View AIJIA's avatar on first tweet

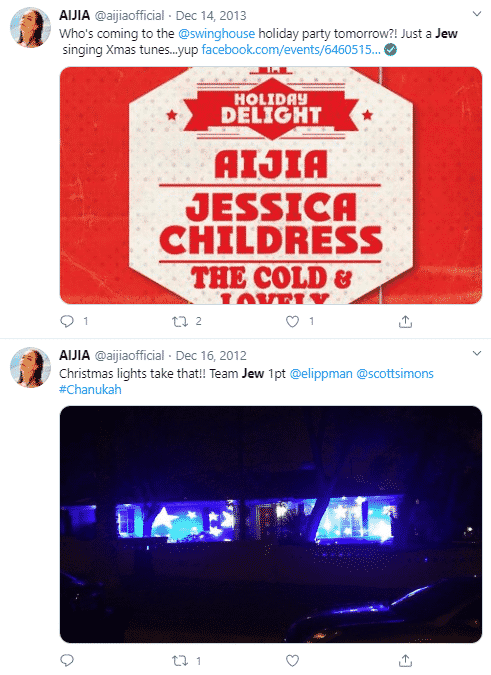[x=30, y=27]
